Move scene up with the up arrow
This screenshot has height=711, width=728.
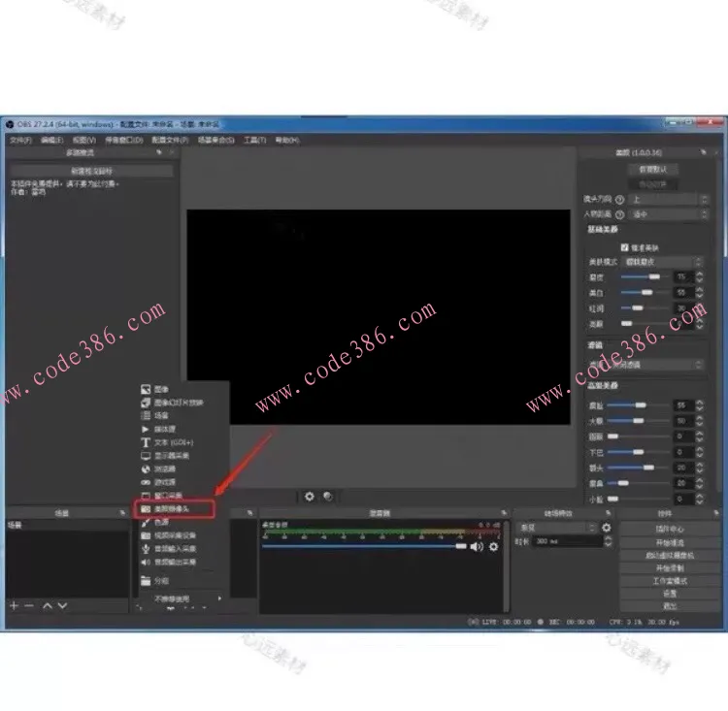48,605
